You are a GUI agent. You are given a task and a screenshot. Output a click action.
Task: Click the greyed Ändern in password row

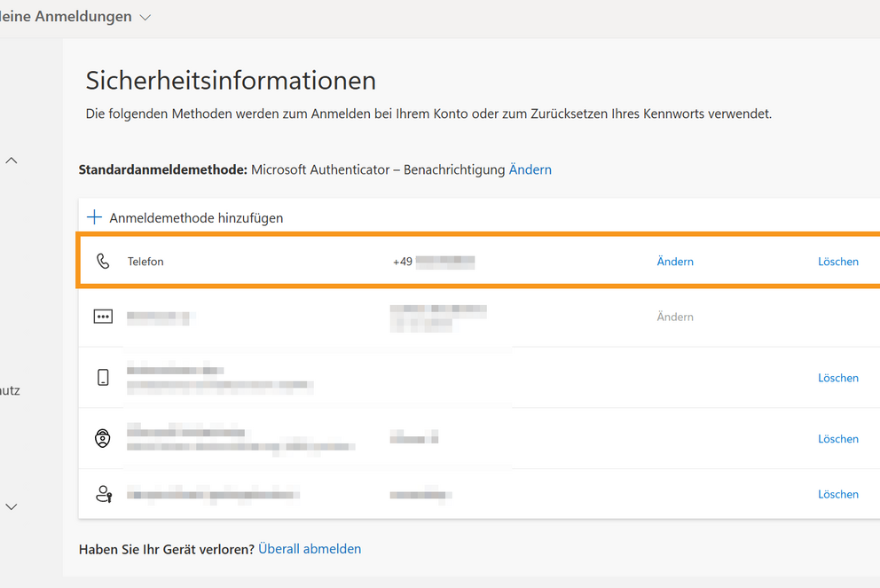pos(675,317)
